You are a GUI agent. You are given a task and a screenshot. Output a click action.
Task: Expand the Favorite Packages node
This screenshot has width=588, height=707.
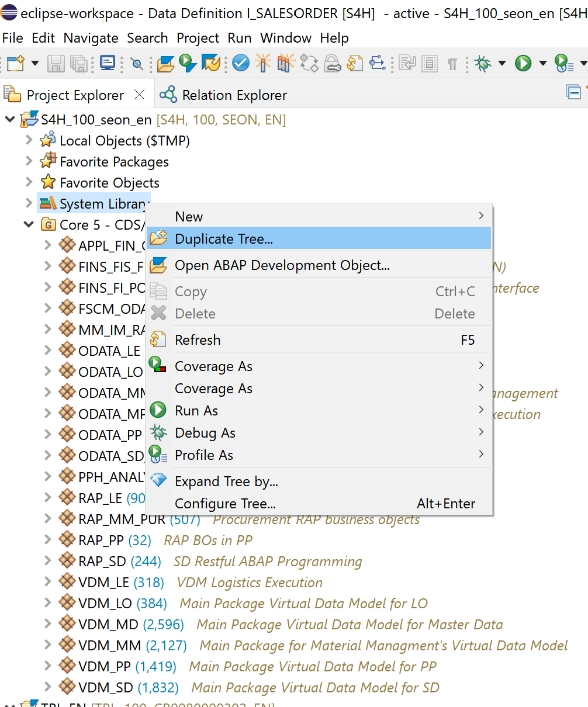[29, 162]
